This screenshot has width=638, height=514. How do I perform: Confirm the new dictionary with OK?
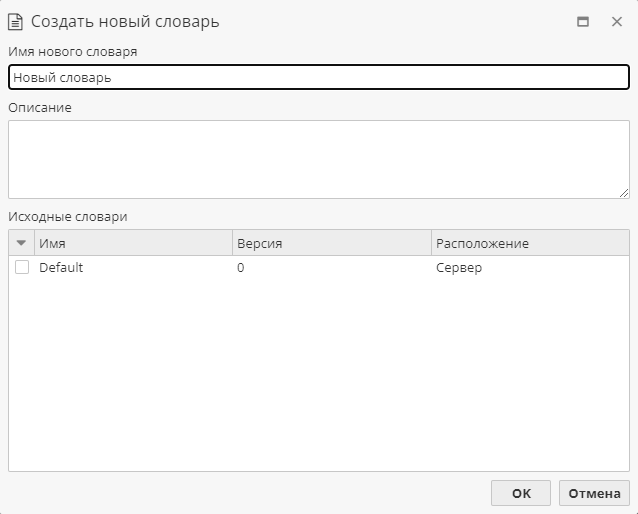click(x=521, y=493)
